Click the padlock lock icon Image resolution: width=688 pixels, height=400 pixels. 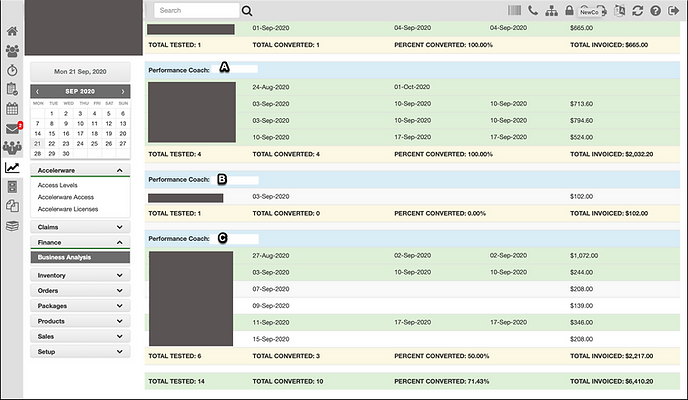click(x=569, y=10)
